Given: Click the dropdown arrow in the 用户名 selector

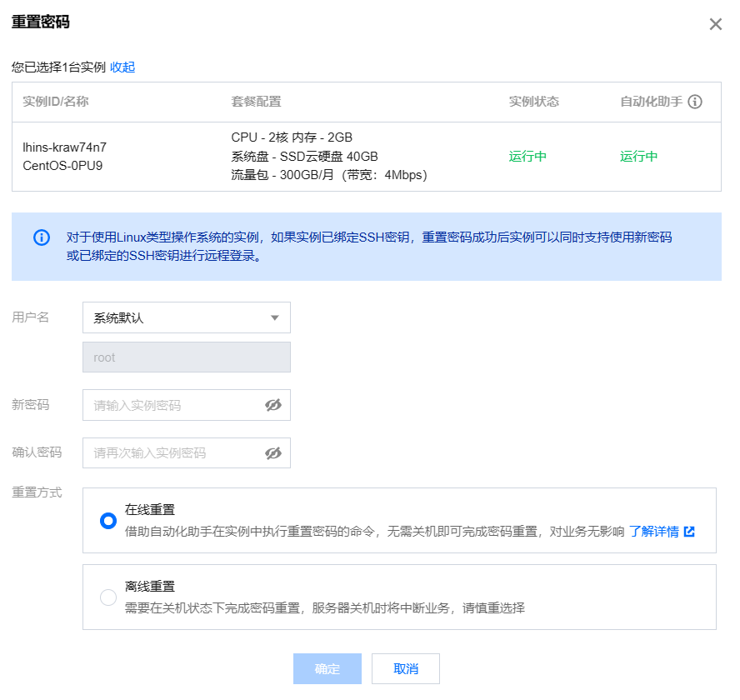Looking at the screenshot, I should [x=275, y=317].
